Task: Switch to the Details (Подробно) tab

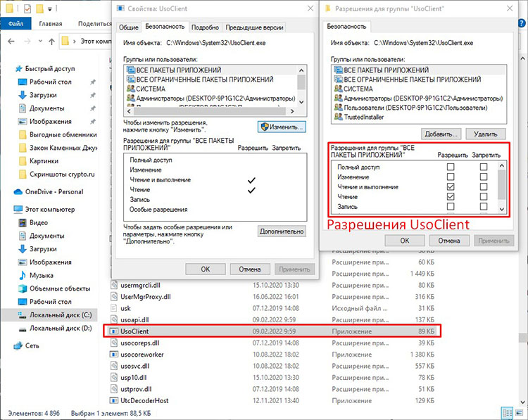Action: [x=205, y=27]
